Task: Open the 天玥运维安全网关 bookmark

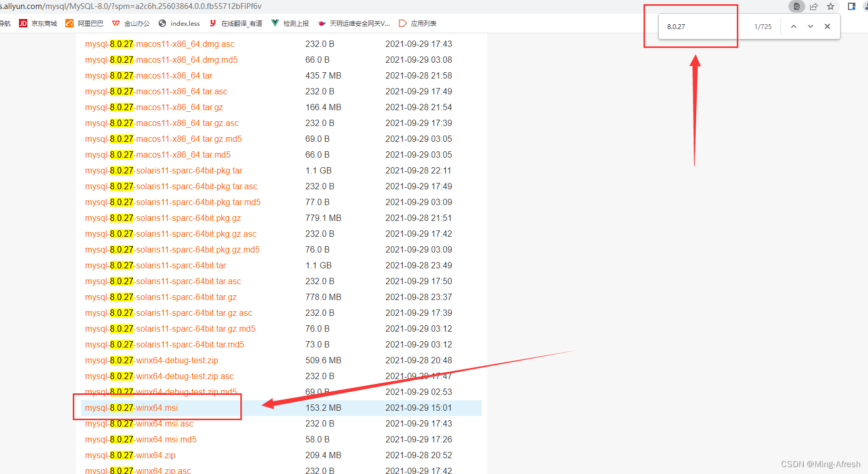Action: (354, 23)
